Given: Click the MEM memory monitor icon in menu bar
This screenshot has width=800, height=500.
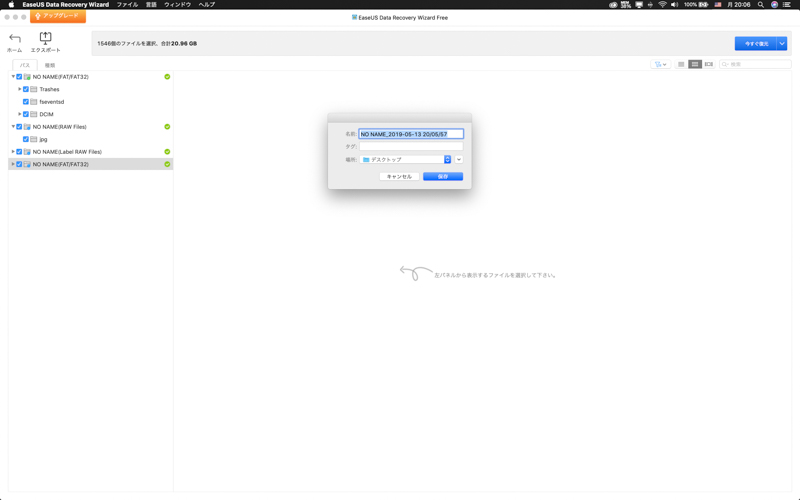Looking at the screenshot, I should [626, 5].
